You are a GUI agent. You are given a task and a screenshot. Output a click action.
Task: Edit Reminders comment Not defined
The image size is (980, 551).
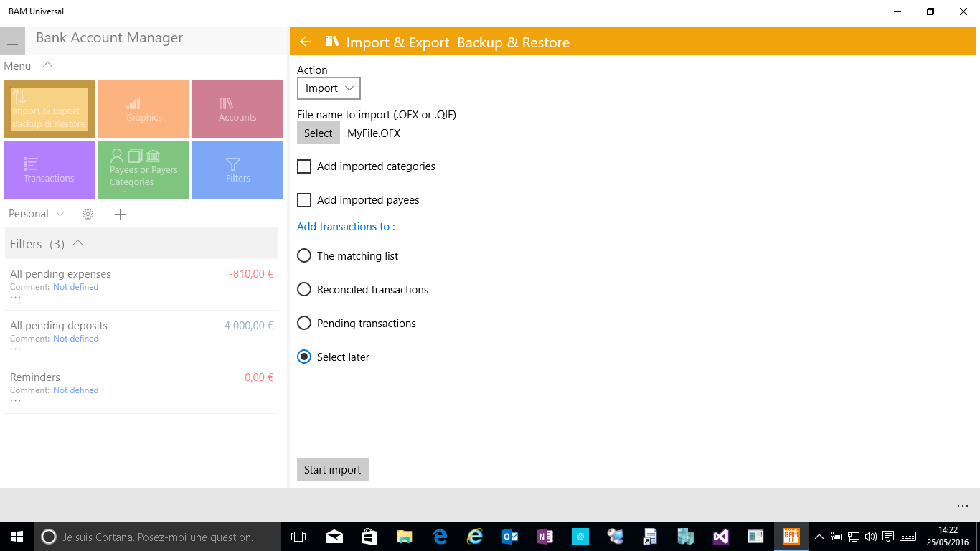[x=75, y=390]
